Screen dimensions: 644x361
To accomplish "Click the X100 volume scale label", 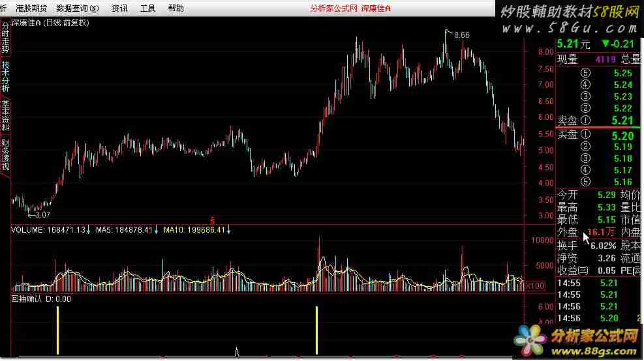I will (535, 285).
